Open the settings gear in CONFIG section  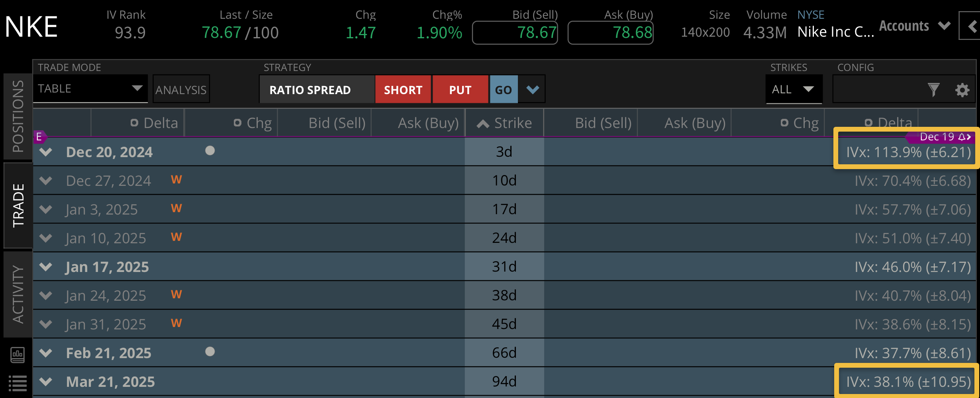coord(963,90)
